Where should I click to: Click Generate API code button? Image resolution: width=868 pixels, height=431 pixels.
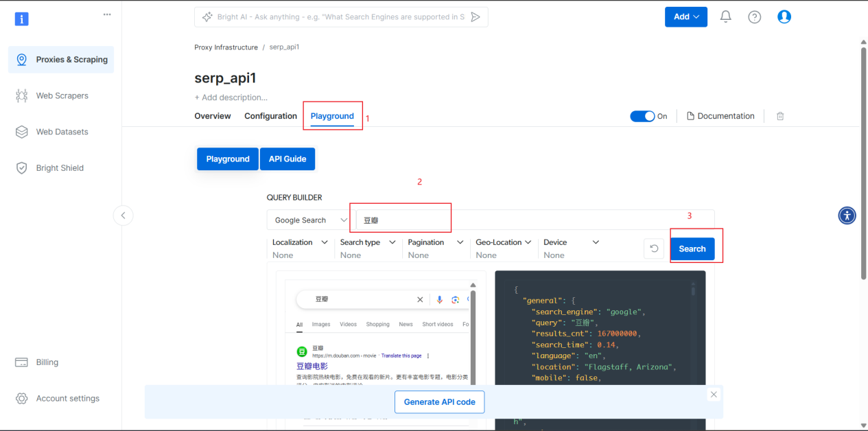[440, 402]
